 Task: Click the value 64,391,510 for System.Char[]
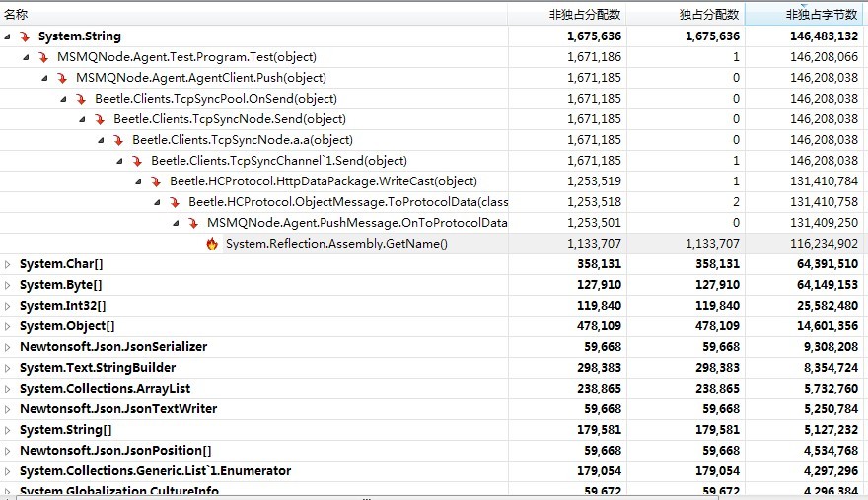[827, 264]
